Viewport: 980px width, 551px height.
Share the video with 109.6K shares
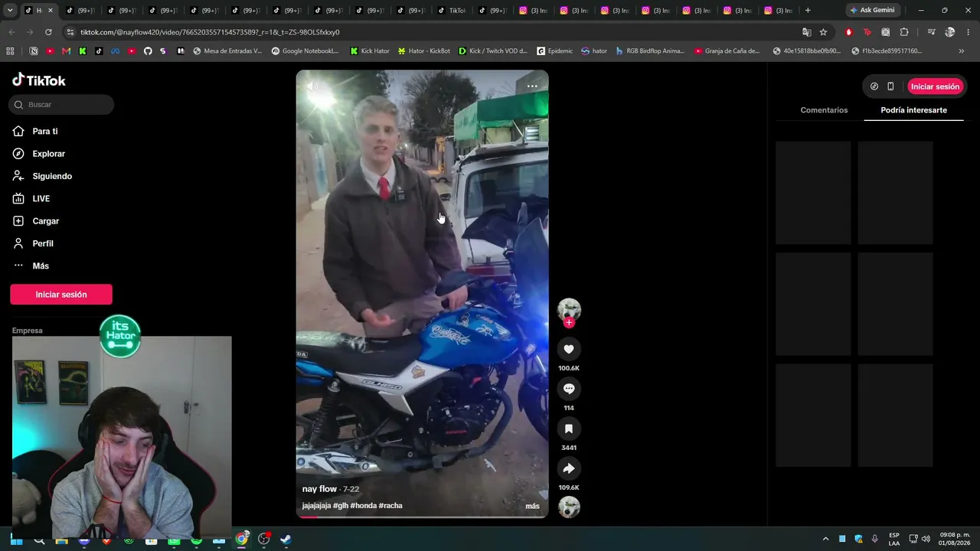569,468
